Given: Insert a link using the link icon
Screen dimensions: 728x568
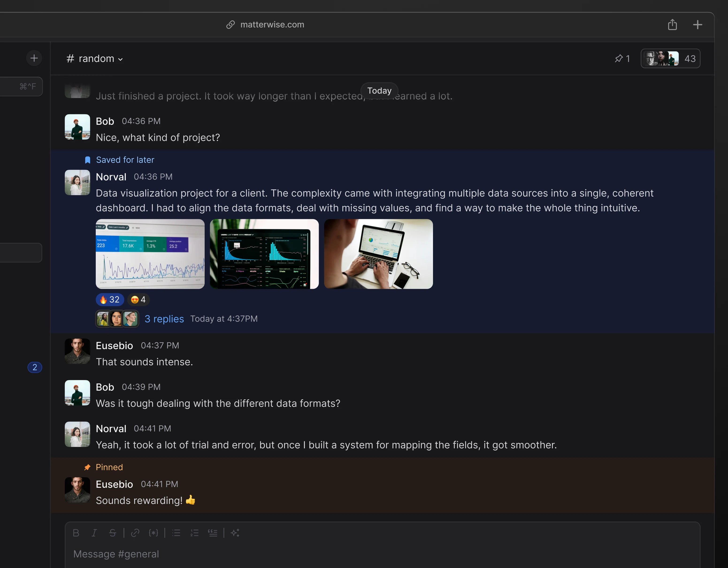Looking at the screenshot, I should pyautogui.click(x=135, y=533).
